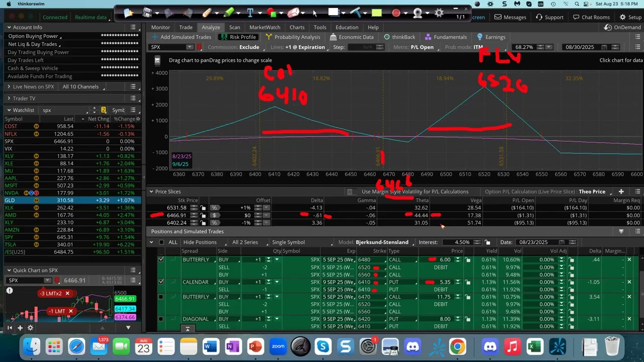Open the Charts tab
This screenshot has width=644, height=362.
pyautogui.click(x=297, y=27)
